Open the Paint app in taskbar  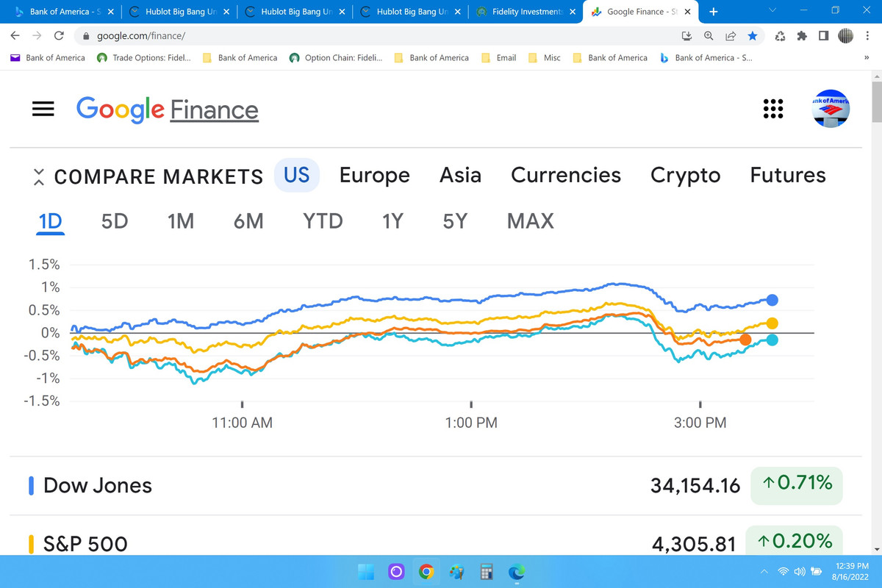(456, 572)
